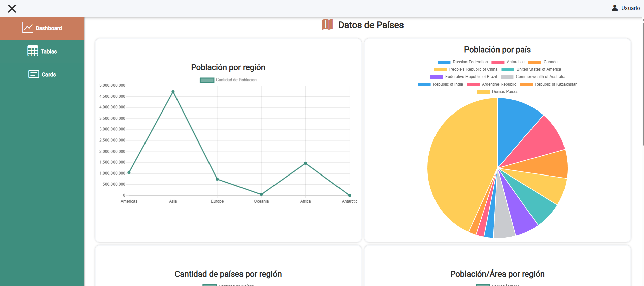Click the Federative Republic of Brazil purple swatch

pyautogui.click(x=436, y=77)
